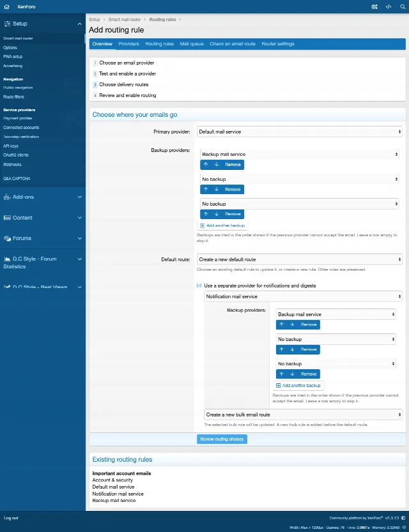
Task: Open Notification mail service dropdown
Action: click(x=303, y=296)
